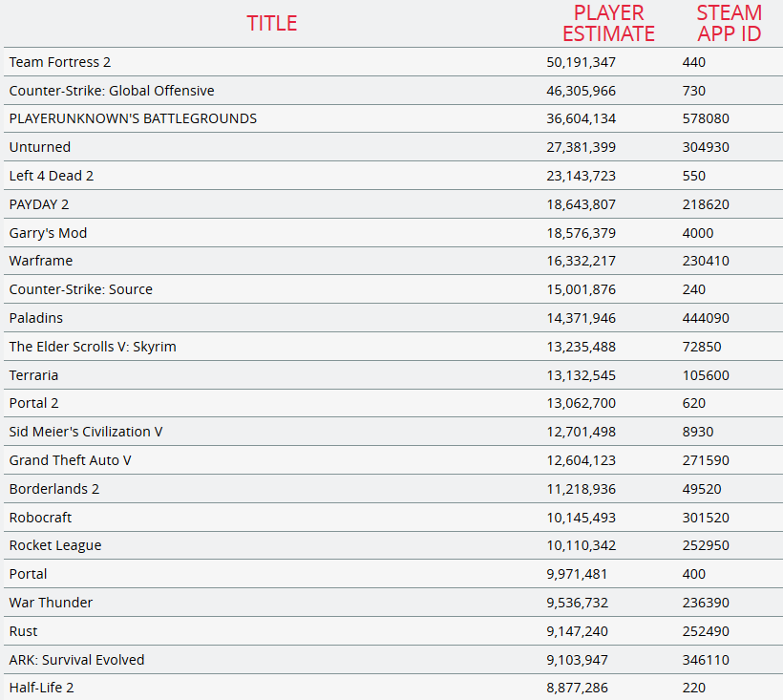Click the Rocket League title

point(55,545)
